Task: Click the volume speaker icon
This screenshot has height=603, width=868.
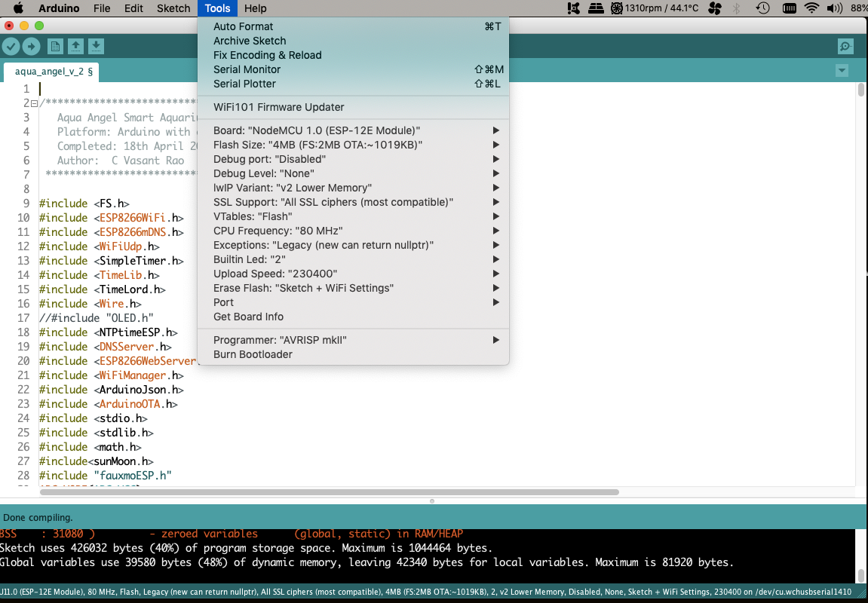Action: tap(834, 8)
